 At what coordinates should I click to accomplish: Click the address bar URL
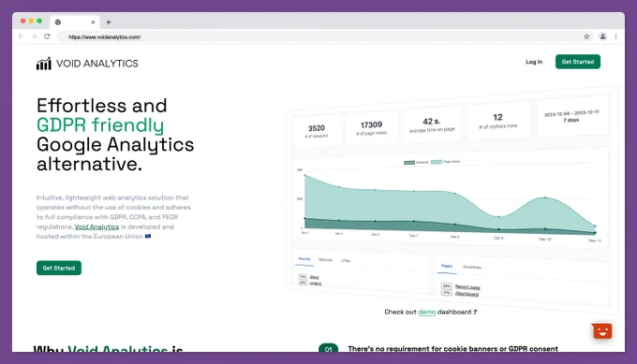[x=104, y=36]
